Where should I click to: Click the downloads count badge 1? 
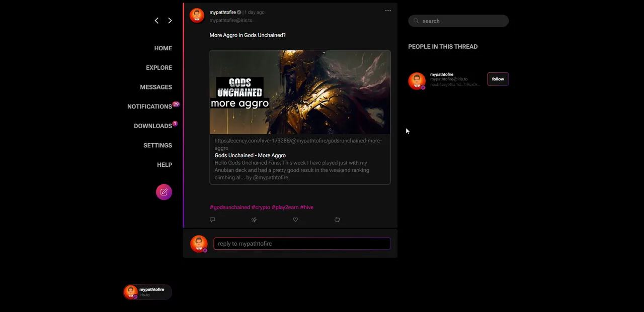pyautogui.click(x=175, y=124)
